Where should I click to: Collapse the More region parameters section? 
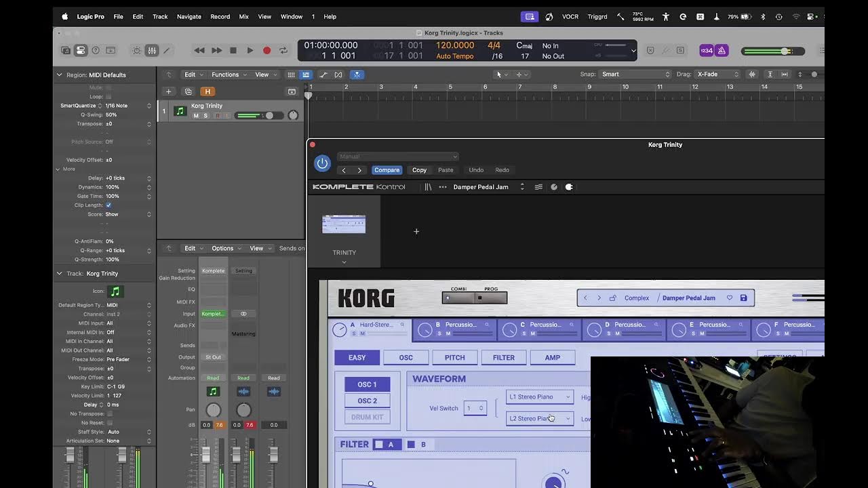tap(58, 169)
